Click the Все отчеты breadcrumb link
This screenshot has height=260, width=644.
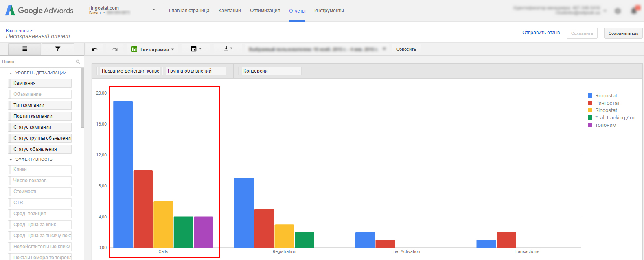click(17, 31)
